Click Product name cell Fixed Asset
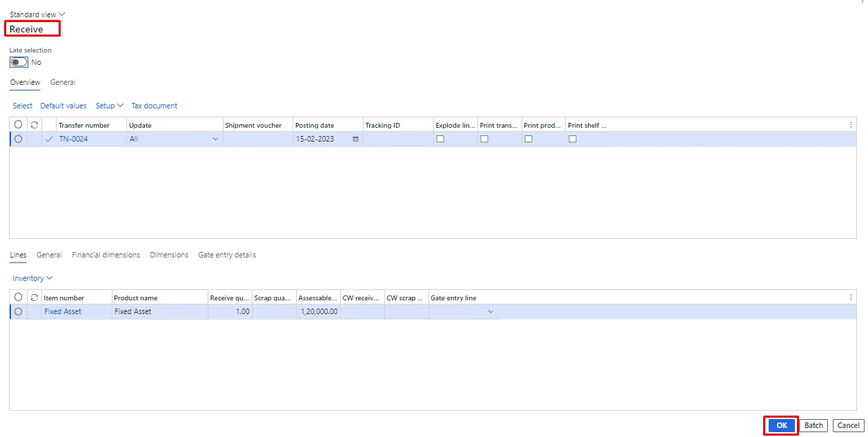The height and width of the screenshot is (437, 868). tap(159, 311)
